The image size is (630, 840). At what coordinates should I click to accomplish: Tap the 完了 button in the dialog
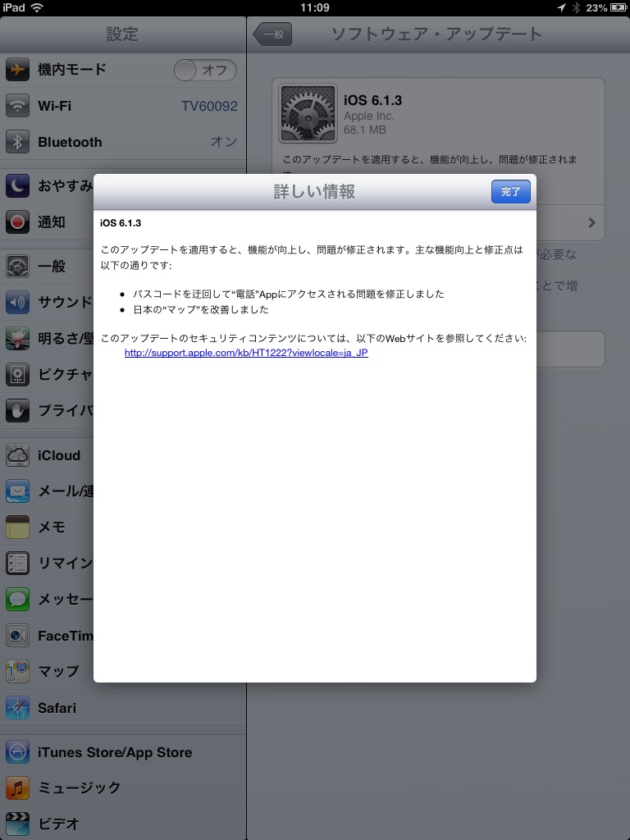point(510,192)
